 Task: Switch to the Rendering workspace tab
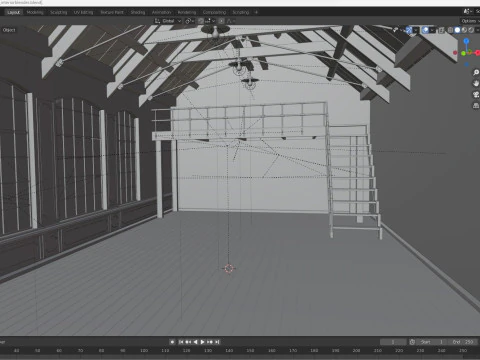pyautogui.click(x=187, y=12)
